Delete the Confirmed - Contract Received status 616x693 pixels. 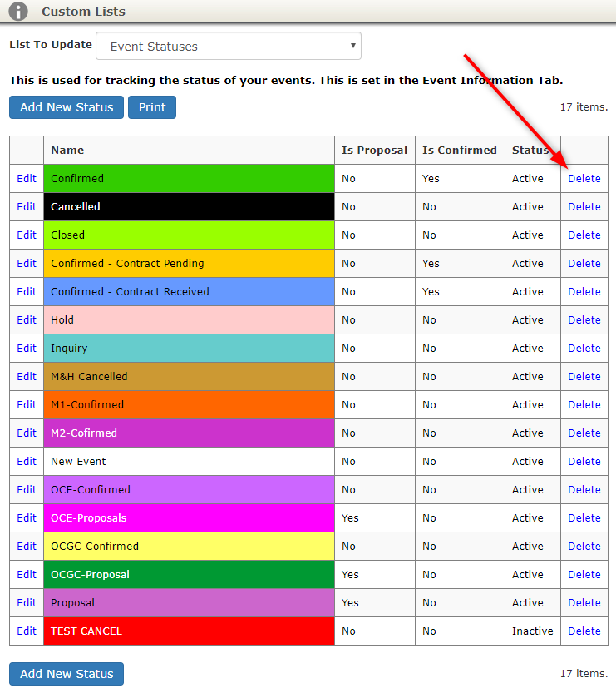[584, 292]
